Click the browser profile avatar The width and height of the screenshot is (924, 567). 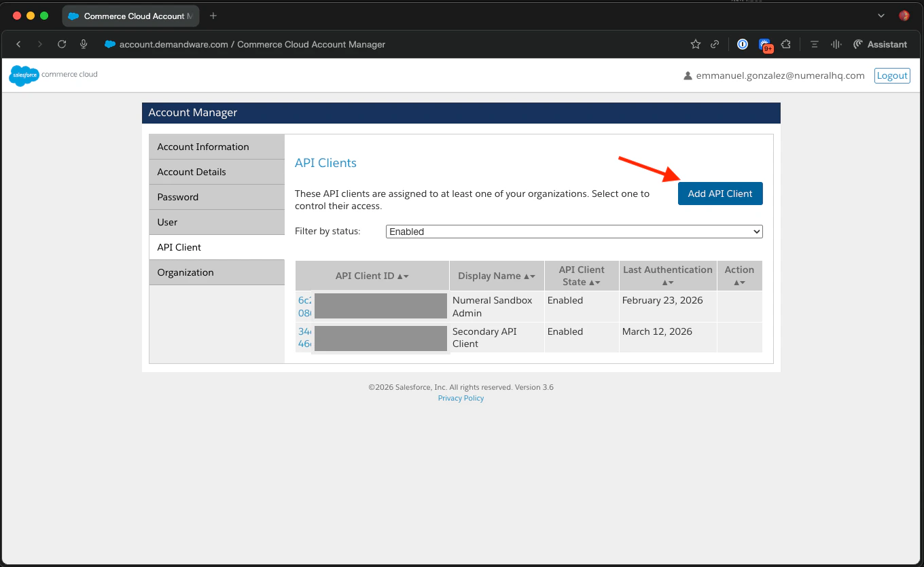tap(904, 16)
